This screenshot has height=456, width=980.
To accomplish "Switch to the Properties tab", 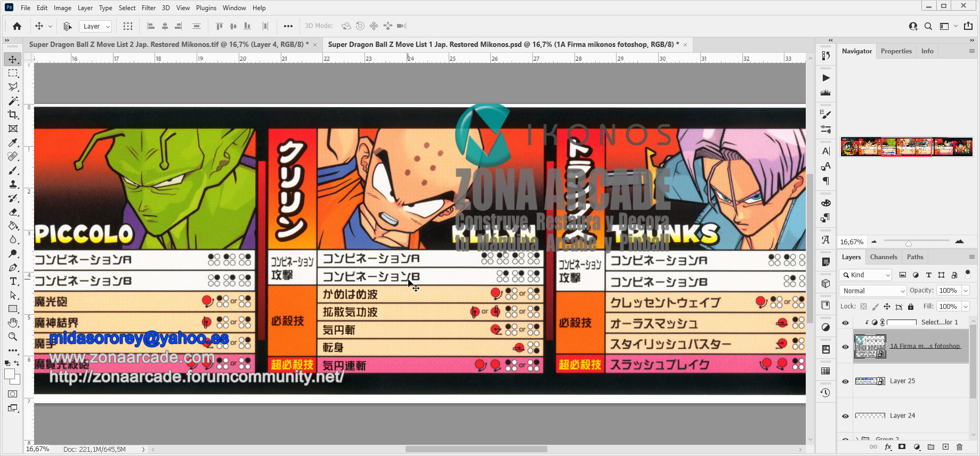I will coord(896,51).
